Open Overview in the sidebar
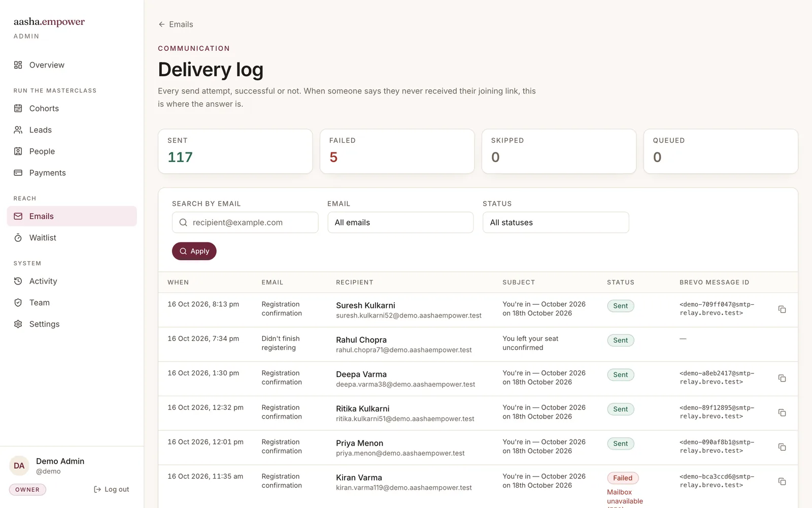 pos(72,65)
